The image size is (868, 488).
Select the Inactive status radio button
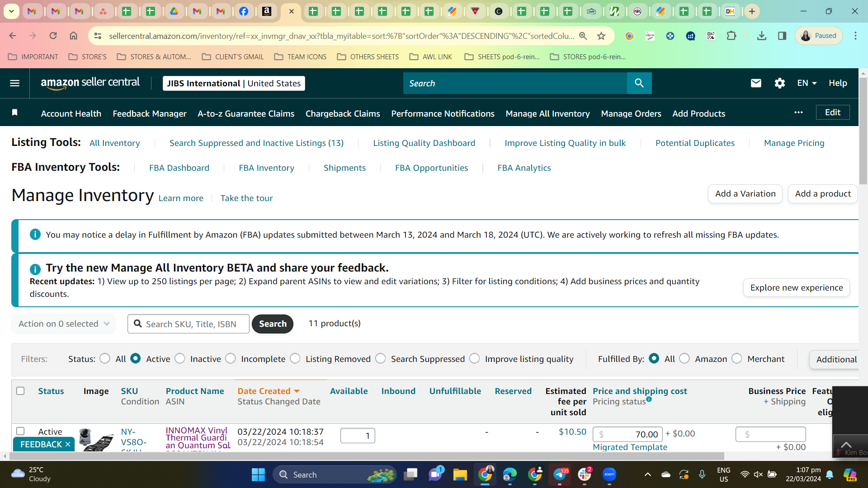click(x=180, y=359)
